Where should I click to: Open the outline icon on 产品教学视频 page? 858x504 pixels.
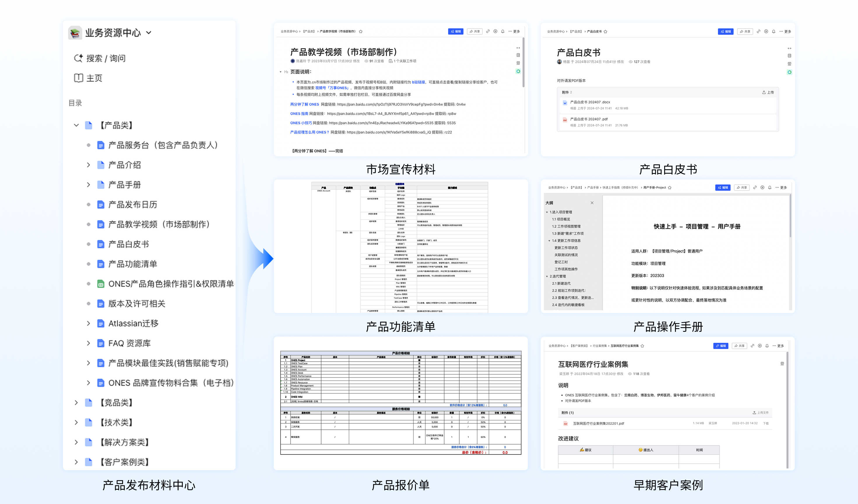click(x=518, y=55)
